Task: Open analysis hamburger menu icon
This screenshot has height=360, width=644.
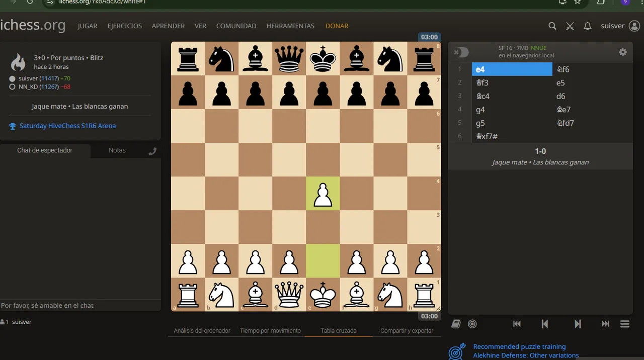Action: [625, 324]
